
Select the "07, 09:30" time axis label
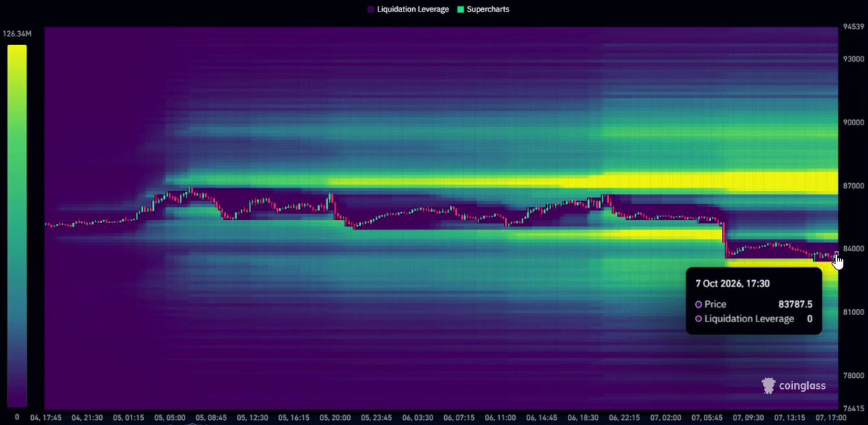pyautogui.click(x=749, y=418)
